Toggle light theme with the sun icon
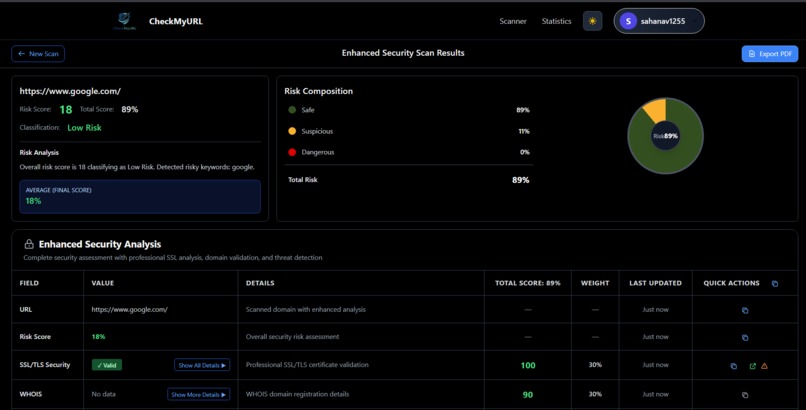 coord(592,21)
